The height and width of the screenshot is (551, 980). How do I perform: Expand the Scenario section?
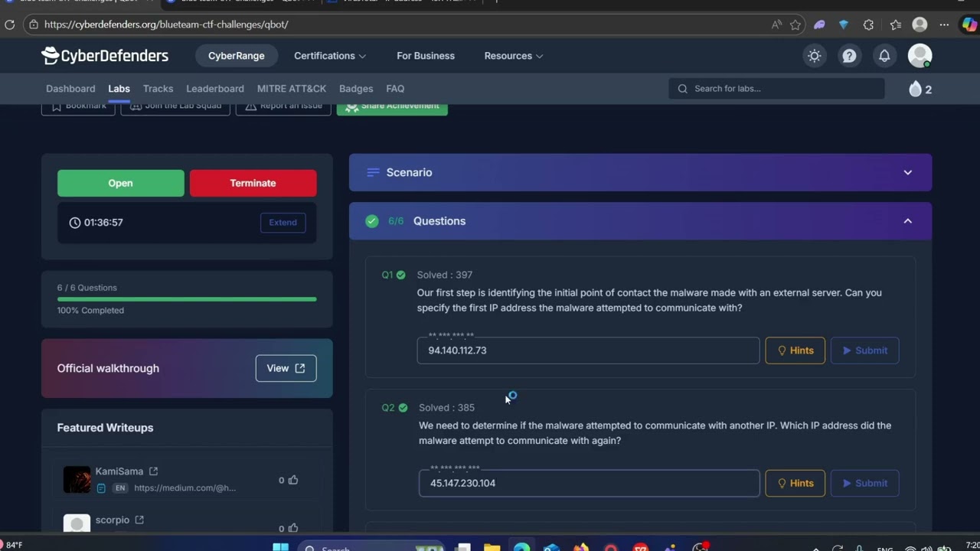tap(640, 172)
